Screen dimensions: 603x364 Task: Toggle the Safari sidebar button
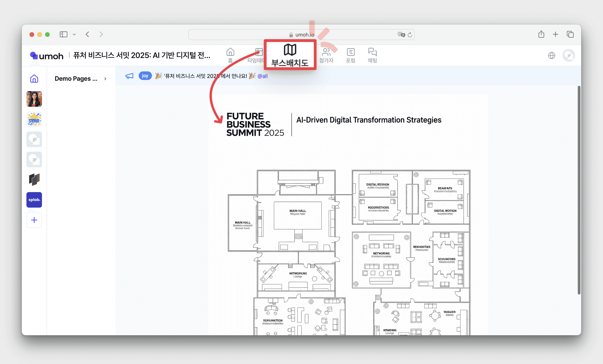point(63,34)
